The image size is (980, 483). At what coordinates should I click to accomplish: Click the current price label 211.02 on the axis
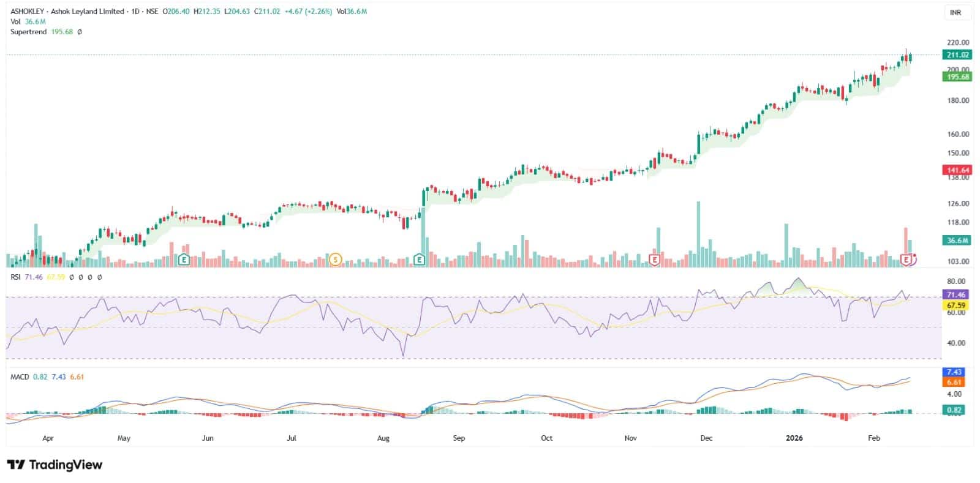tap(958, 54)
